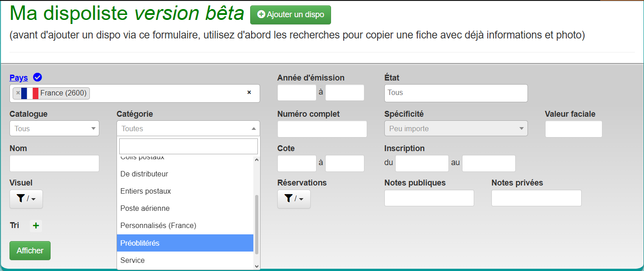The width and height of the screenshot is (644, 271).
Task: Open the Spécificité dropdown
Action: [456, 128]
